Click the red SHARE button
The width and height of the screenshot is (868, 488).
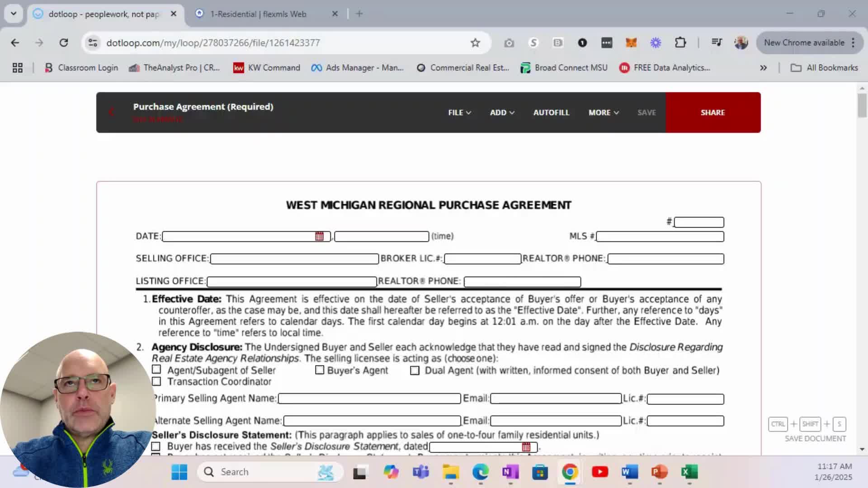pos(713,113)
